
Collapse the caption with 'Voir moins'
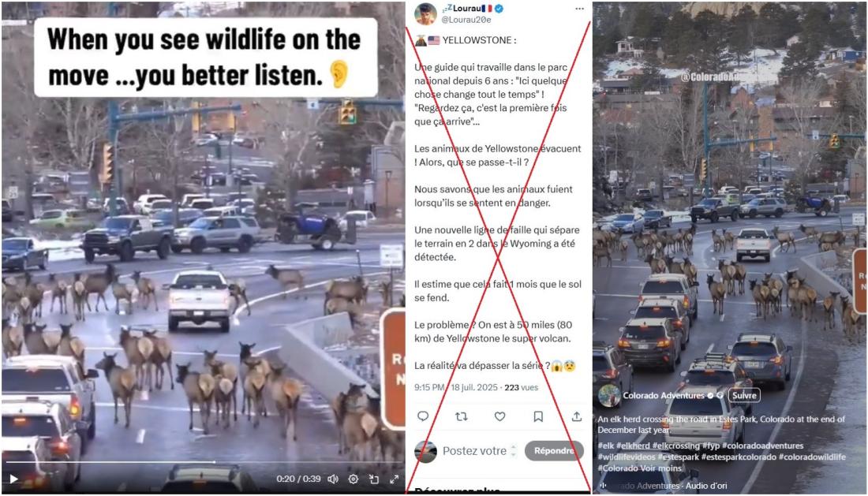click(661, 468)
